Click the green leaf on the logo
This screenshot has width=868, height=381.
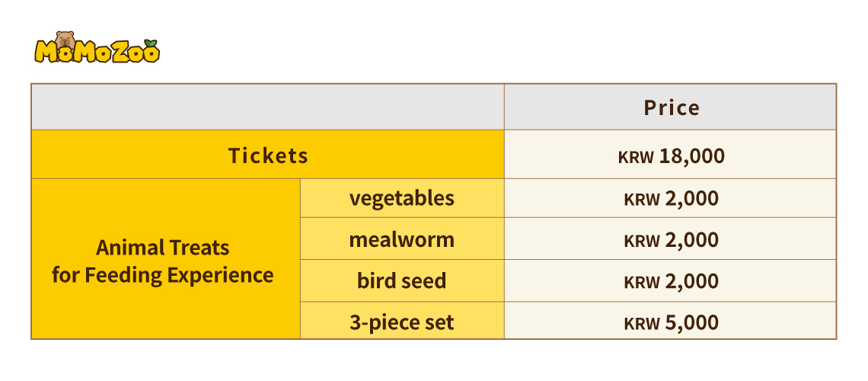coord(150,43)
